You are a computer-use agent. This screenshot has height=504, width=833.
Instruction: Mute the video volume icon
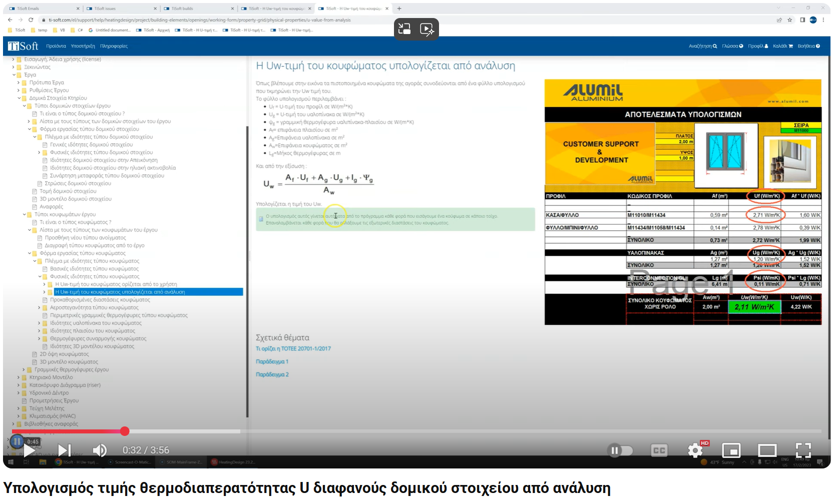[x=99, y=450]
